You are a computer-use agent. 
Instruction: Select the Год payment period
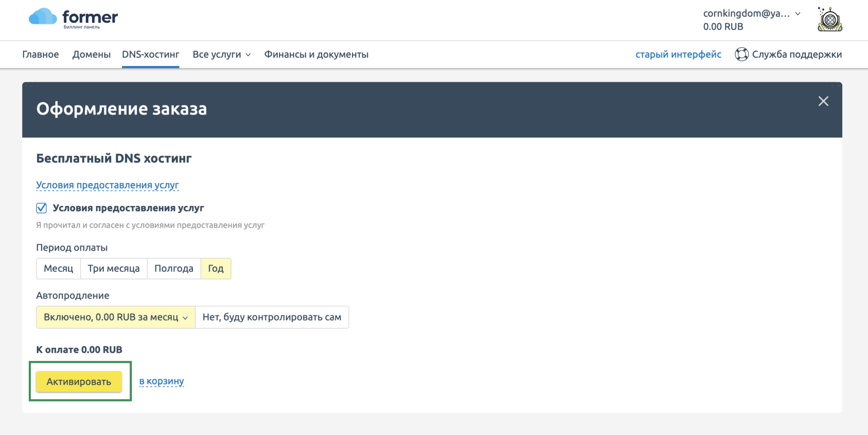pyautogui.click(x=215, y=268)
